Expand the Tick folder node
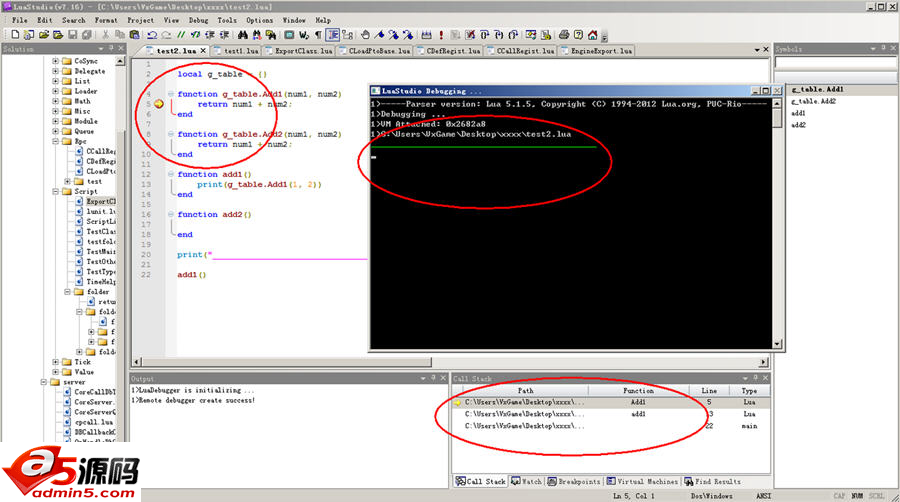The width and height of the screenshot is (900, 502). (x=55, y=361)
